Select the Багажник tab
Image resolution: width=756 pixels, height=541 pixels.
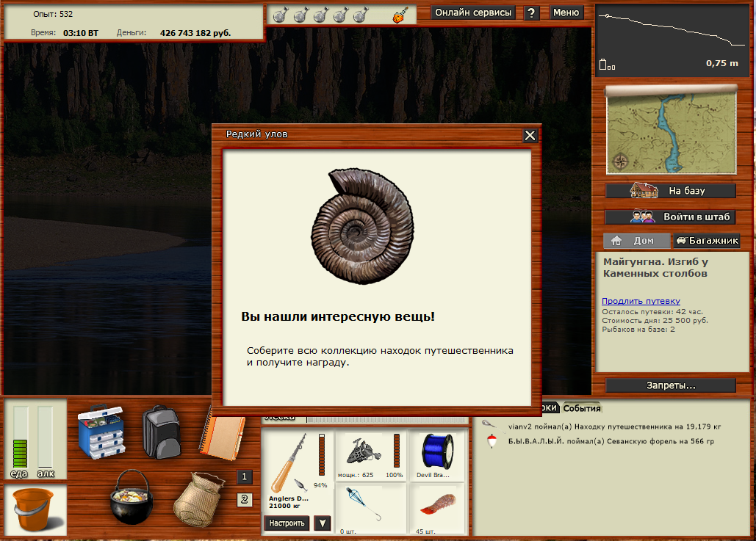point(706,241)
